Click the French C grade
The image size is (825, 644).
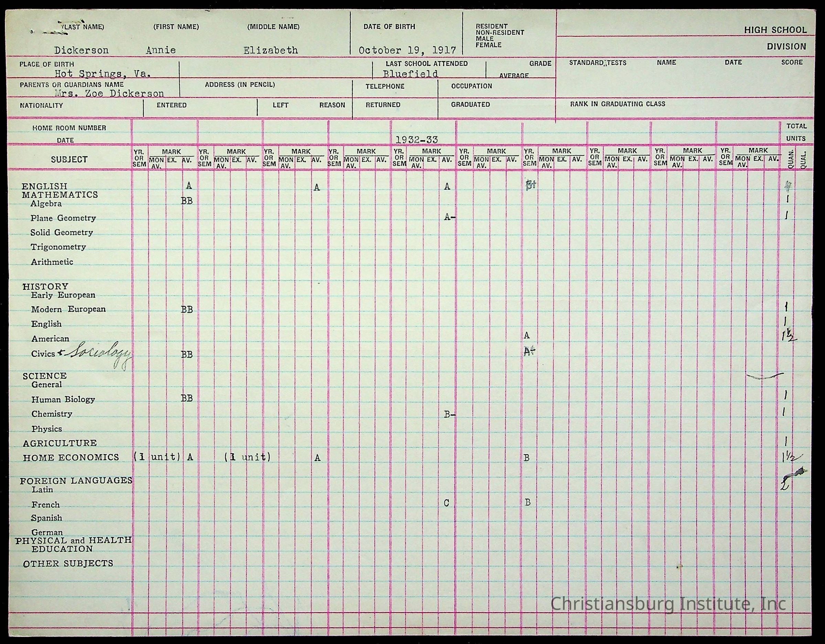tap(446, 503)
